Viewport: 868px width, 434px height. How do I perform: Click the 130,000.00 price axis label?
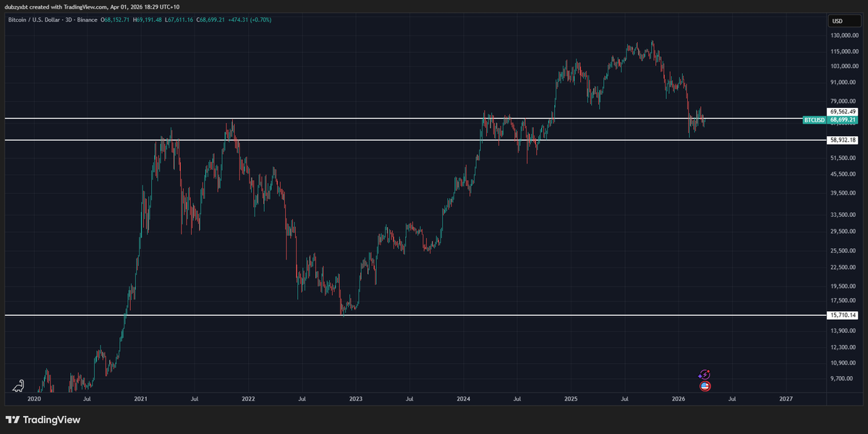pyautogui.click(x=843, y=35)
